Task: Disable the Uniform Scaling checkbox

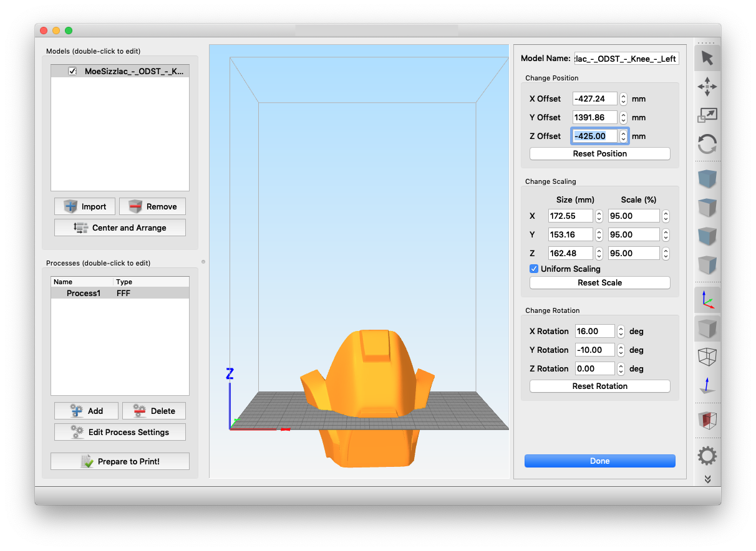Action: [534, 269]
